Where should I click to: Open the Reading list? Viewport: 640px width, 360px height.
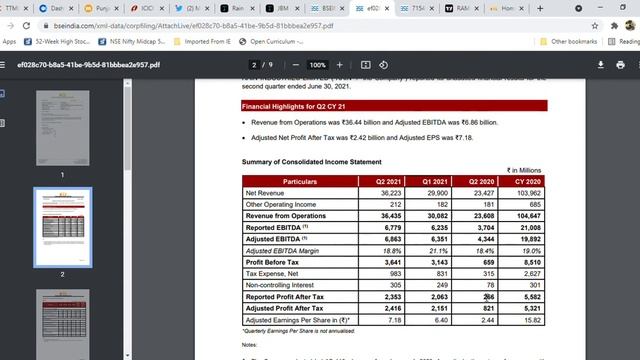coord(624,42)
